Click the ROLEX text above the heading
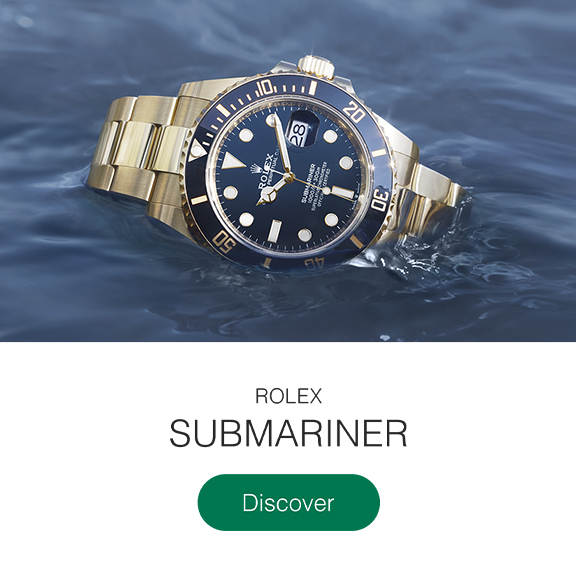The height and width of the screenshot is (576, 576). pos(288,396)
